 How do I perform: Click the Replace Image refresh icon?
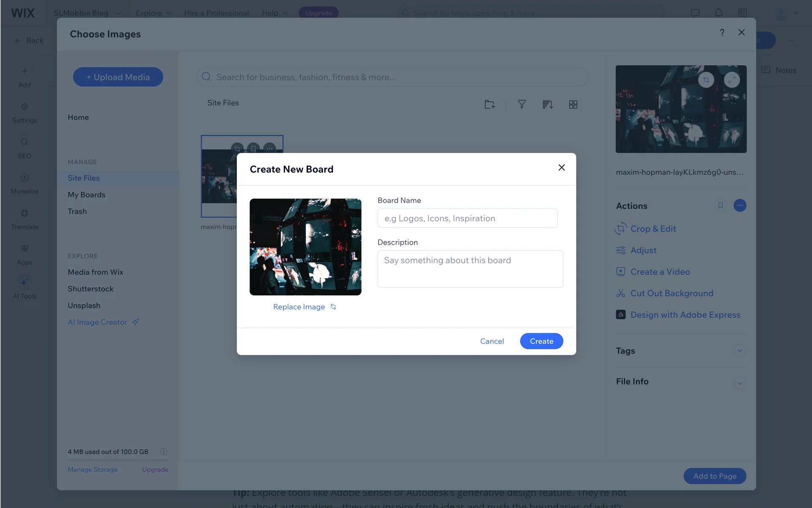(x=333, y=307)
